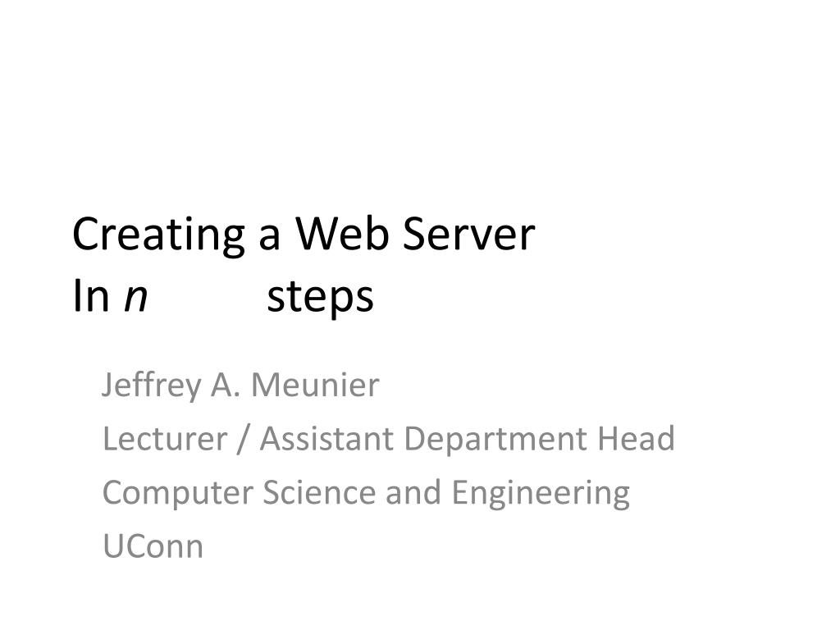Select the word "steps" in the title

tap(320, 299)
